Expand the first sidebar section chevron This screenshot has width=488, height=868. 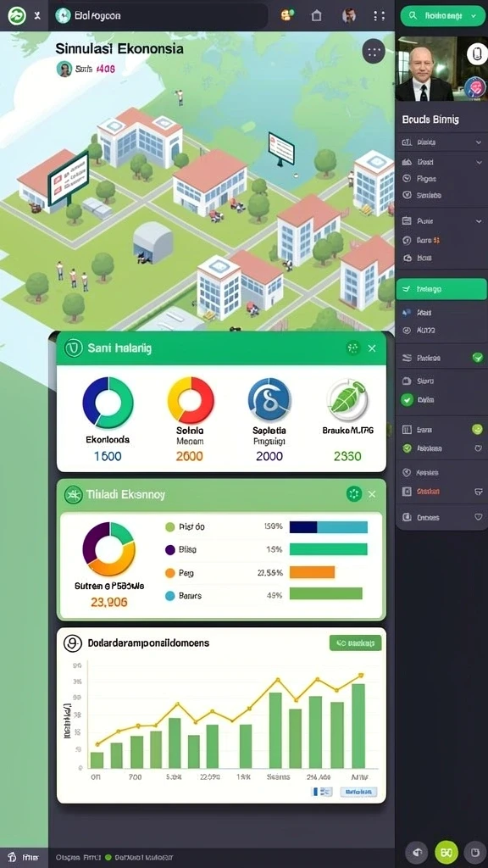tap(478, 142)
